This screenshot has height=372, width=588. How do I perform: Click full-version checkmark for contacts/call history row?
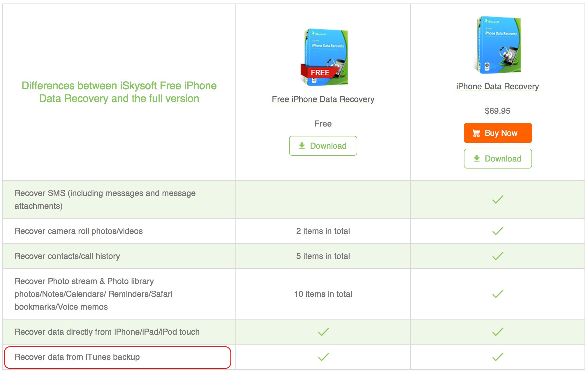pos(498,256)
